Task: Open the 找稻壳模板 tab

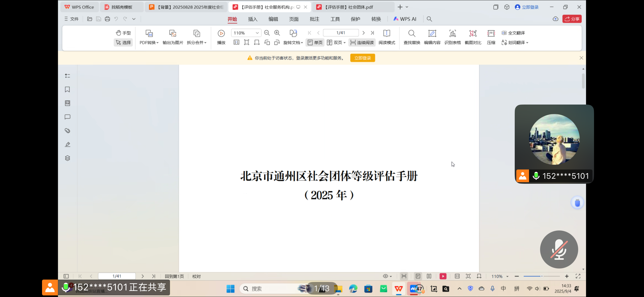Action: click(122, 7)
